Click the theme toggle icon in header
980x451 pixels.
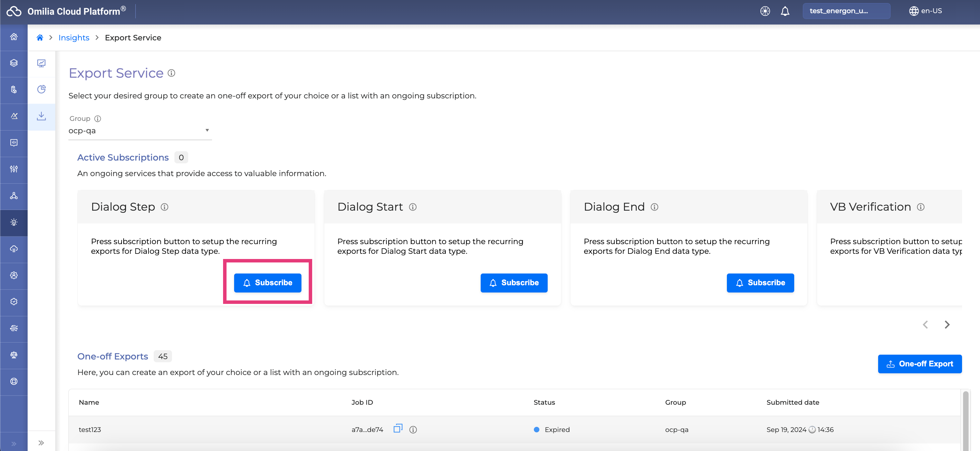pyautogui.click(x=765, y=11)
